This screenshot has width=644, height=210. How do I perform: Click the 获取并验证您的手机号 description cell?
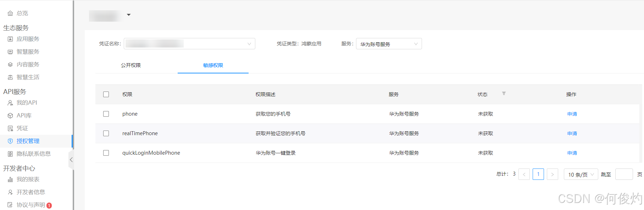281,133
